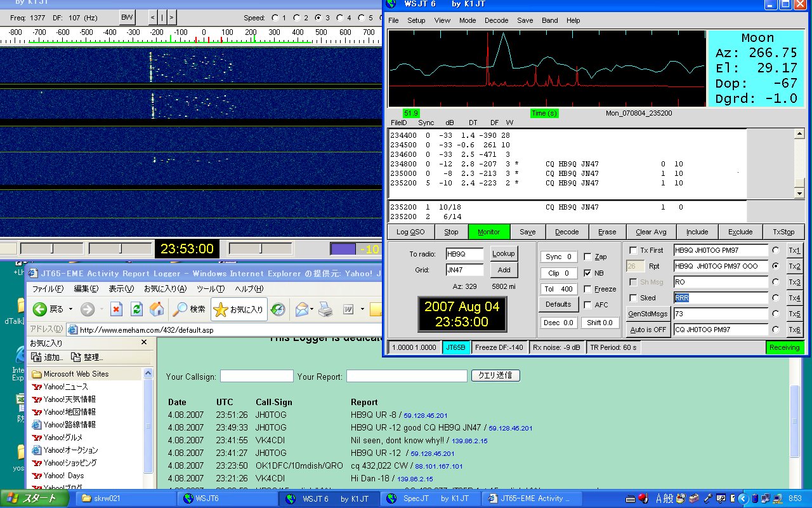Click the IE Refresh icon
This screenshot has height=508, width=812.
(136, 309)
